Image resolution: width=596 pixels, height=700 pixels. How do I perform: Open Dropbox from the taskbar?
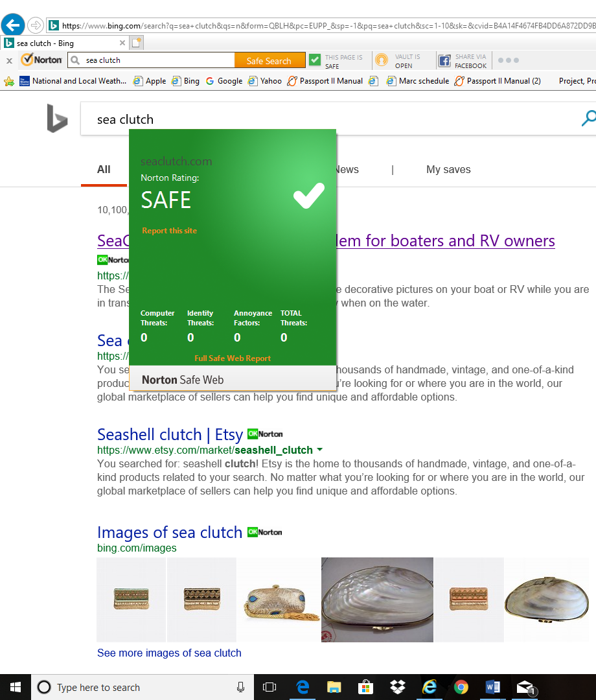pyautogui.click(x=397, y=687)
